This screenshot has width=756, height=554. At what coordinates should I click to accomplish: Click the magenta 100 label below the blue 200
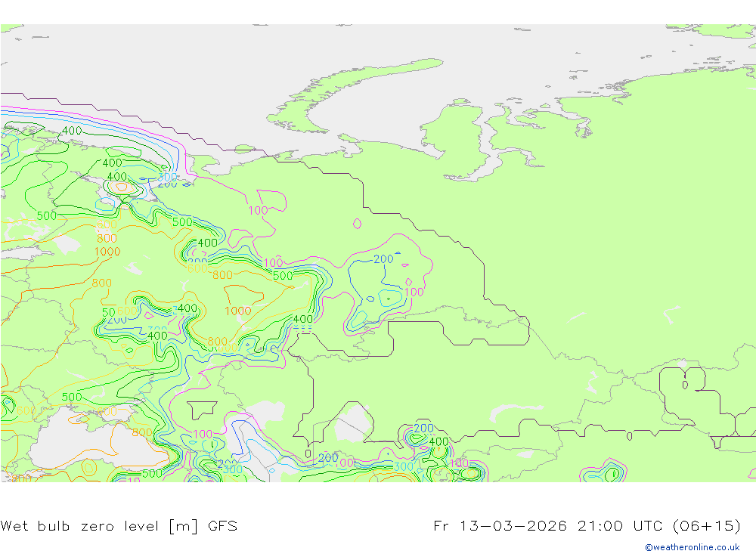click(x=414, y=292)
